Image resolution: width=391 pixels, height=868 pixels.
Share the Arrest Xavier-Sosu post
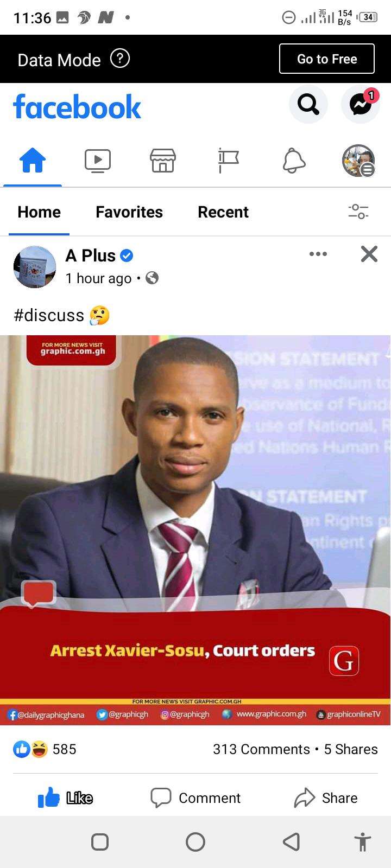point(326,797)
